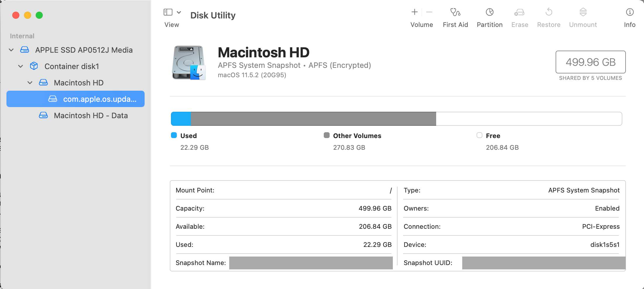The image size is (644, 289).
Task: Add a new APFS volume
Action: 415,12
